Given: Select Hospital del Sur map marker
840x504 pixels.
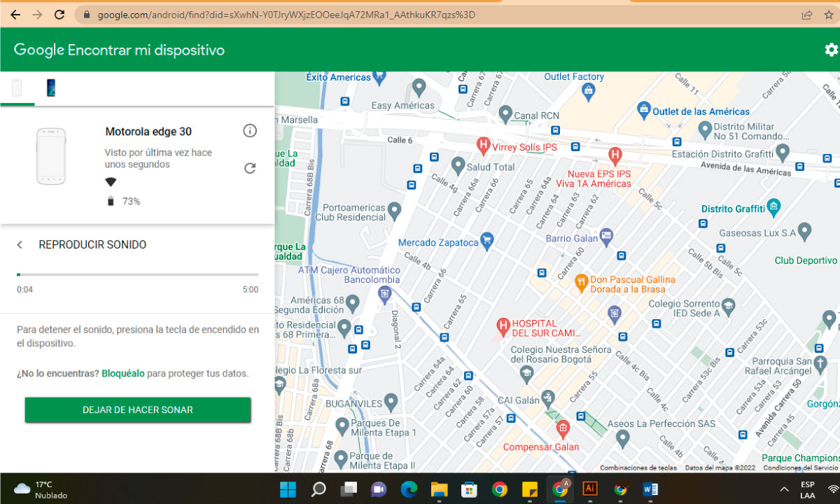Looking at the screenshot, I should pos(502,325).
